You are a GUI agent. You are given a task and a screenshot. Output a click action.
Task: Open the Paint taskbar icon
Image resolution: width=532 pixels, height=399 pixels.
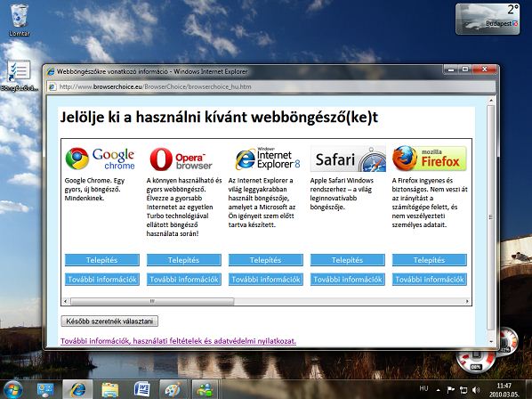click(x=174, y=389)
